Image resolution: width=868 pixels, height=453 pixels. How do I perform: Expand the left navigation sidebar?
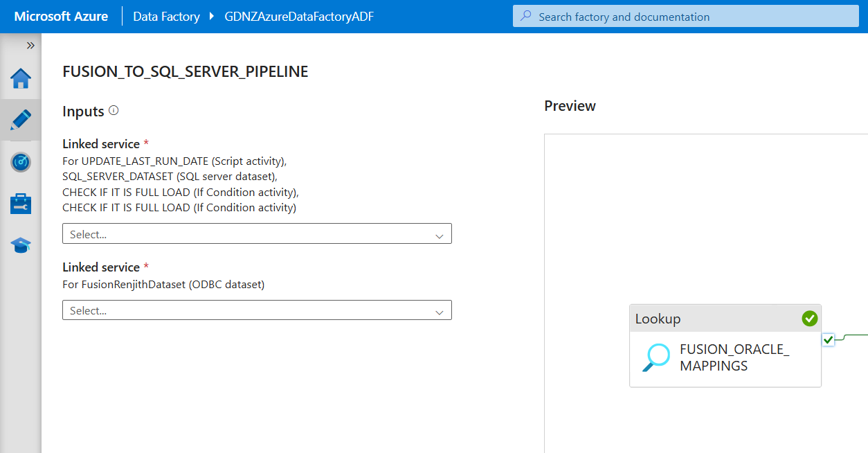point(30,46)
